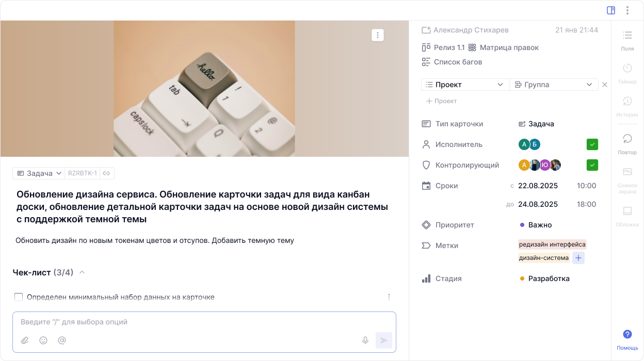Collapse the Чек-лист section

point(82,272)
